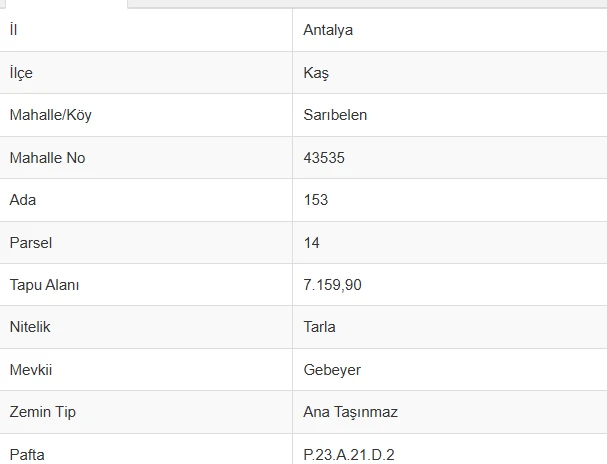Click the Ada value 153
The height and width of the screenshot is (464, 607).
click(316, 200)
